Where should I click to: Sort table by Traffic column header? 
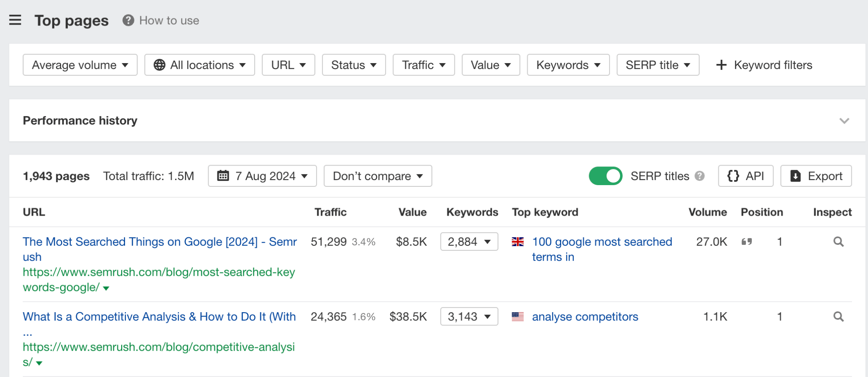[330, 212]
